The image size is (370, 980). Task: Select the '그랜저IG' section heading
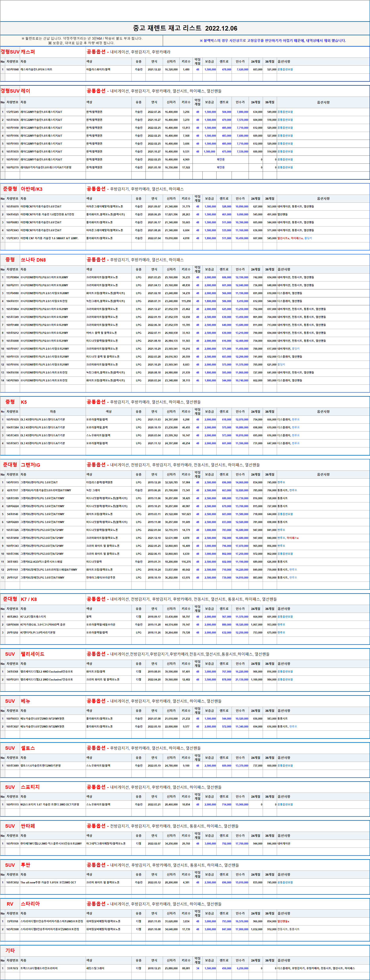30,465
